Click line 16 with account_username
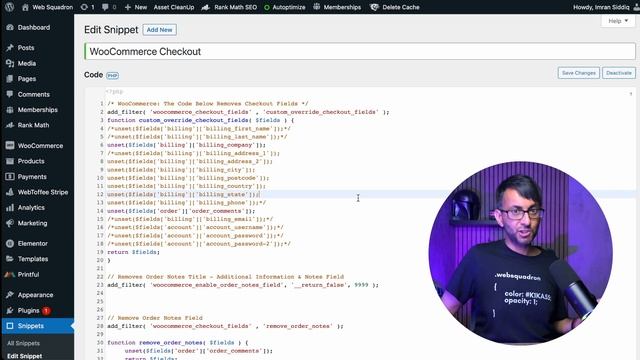Screen dimensions: 640x360 click(196, 227)
